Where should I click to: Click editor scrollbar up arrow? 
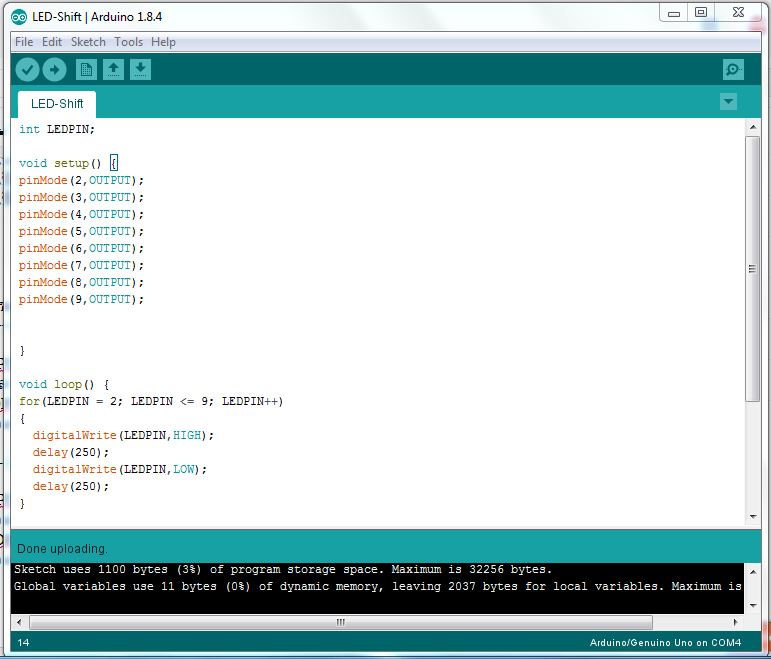coord(753,127)
